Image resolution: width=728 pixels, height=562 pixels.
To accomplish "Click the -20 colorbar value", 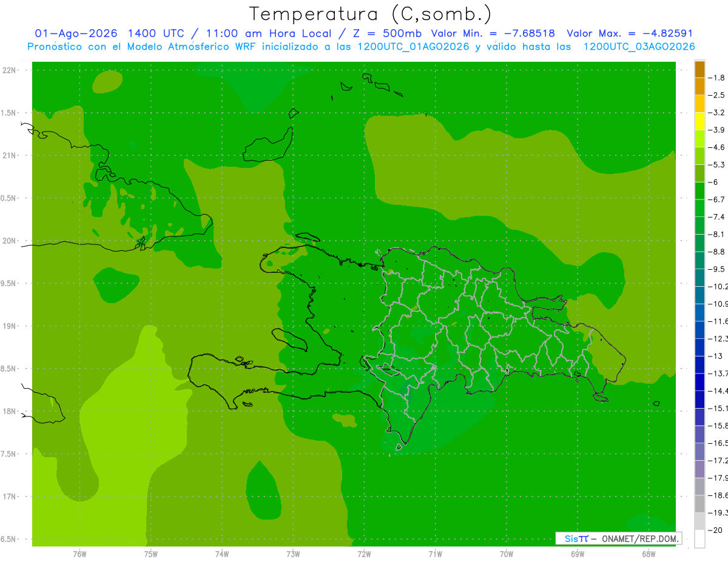I will click(x=715, y=530).
